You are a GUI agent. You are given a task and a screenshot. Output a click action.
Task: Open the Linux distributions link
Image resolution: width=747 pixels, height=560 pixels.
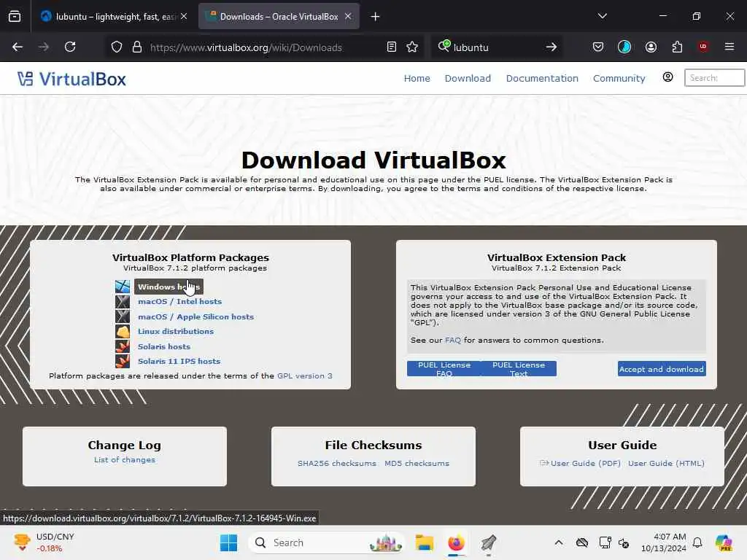176,332
